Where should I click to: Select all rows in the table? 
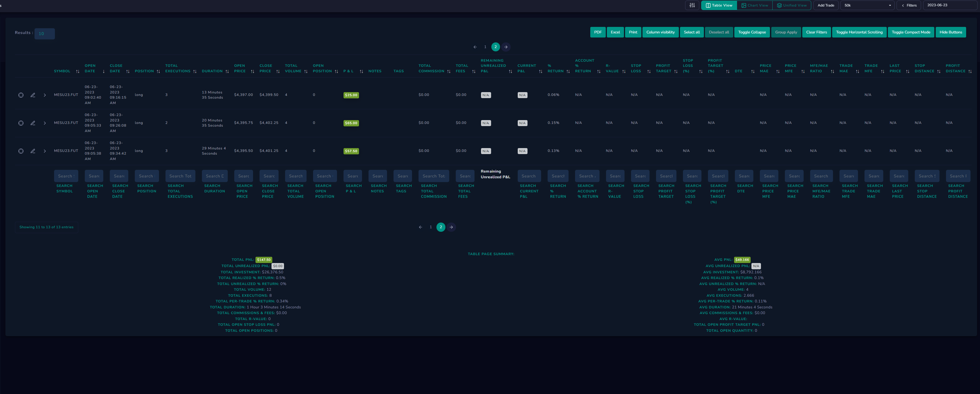coord(692,32)
